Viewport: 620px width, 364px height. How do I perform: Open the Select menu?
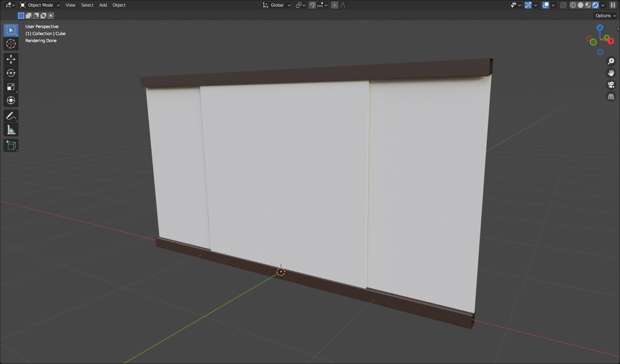pyautogui.click(x=87, y=5)
